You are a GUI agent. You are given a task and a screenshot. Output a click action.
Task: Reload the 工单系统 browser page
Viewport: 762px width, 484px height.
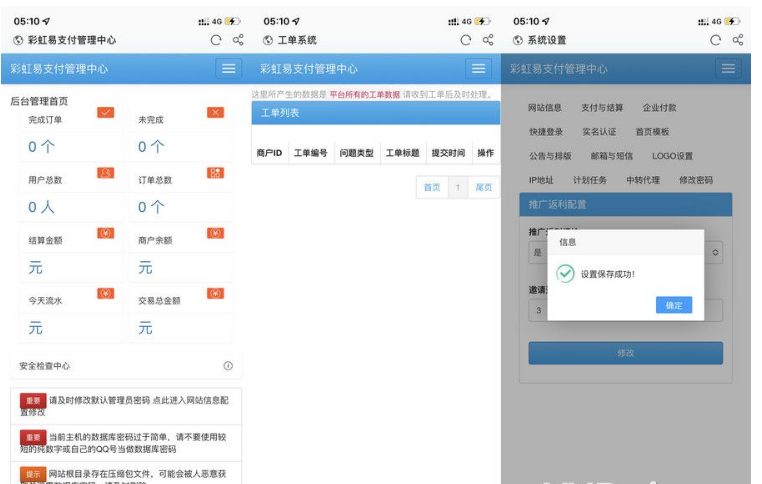[x=466, y=40]
